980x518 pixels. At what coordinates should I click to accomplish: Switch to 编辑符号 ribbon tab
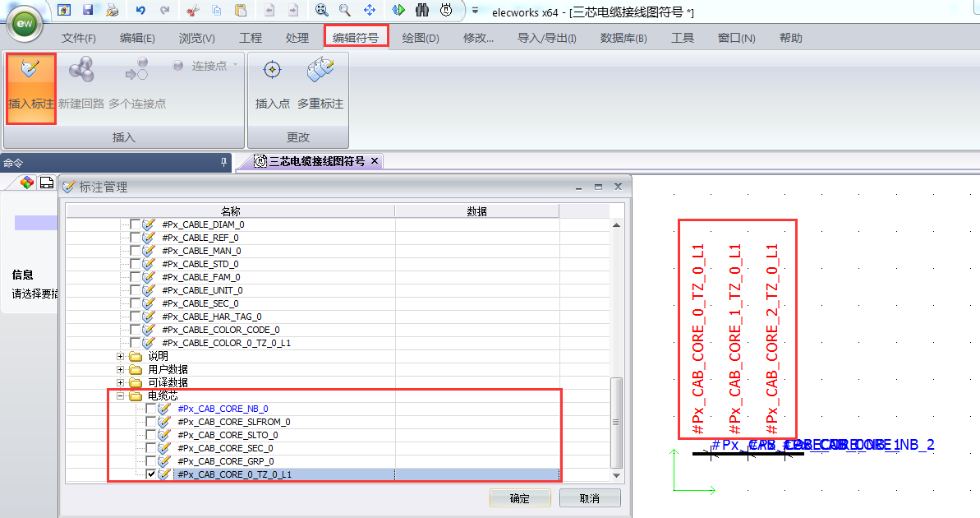(356, 37)
